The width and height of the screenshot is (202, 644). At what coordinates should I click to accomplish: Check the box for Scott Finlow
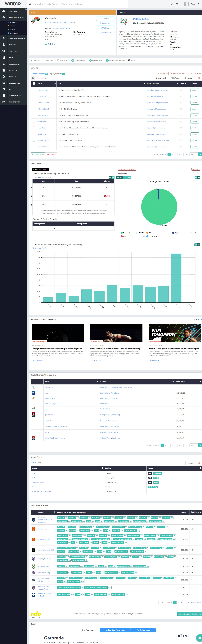tap(34, 122)
